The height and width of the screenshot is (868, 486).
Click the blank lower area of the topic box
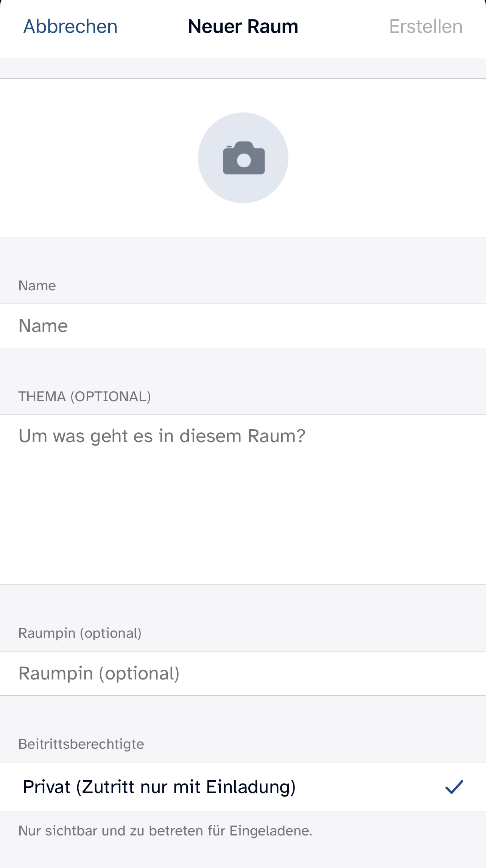pos(242,530)
